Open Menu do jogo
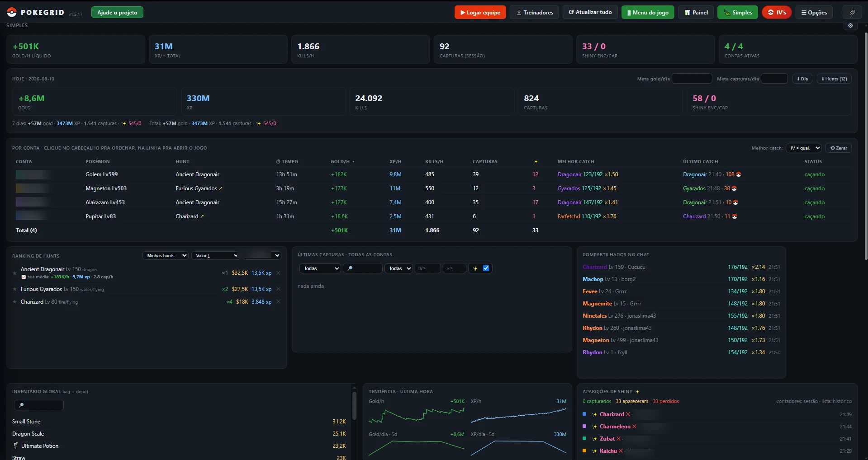The width and height of the screenshot is (868, 460). (648, 13)
